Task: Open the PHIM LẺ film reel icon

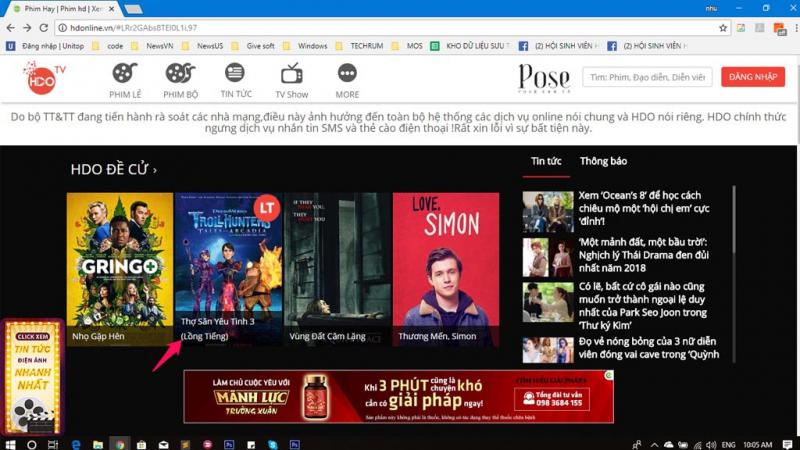Action: 124,73
